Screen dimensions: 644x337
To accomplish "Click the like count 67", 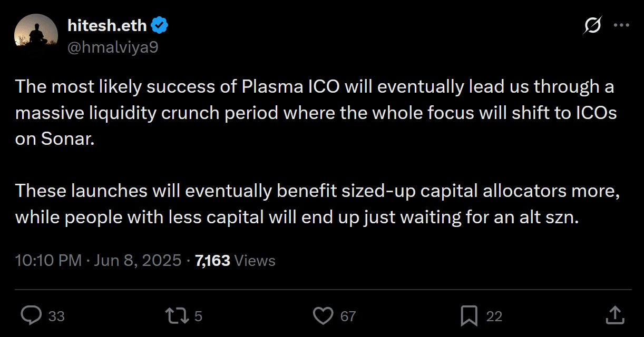I will click(x=348, y=316).
